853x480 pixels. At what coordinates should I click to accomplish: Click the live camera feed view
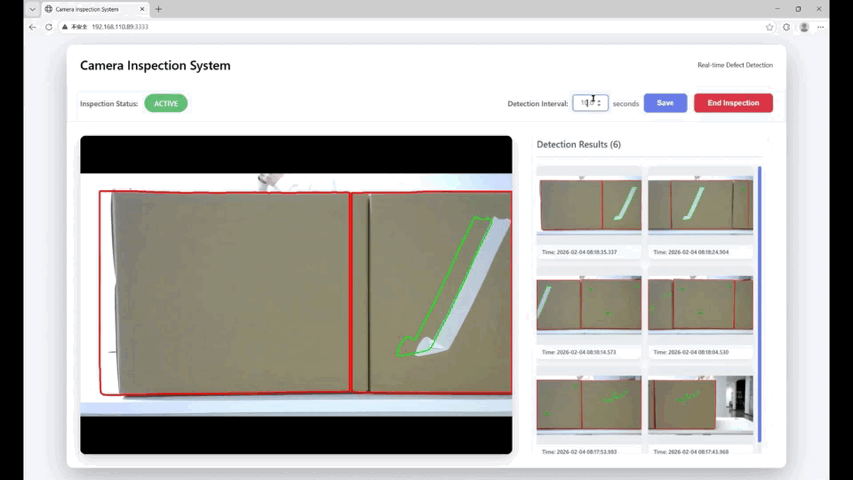tap(296, 295)
